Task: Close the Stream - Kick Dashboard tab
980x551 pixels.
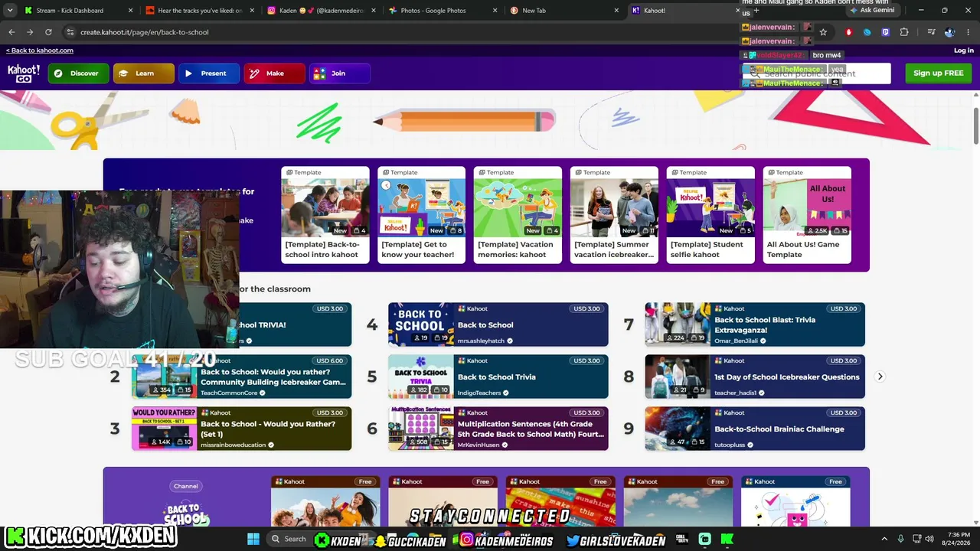Action: pos(130,11)
